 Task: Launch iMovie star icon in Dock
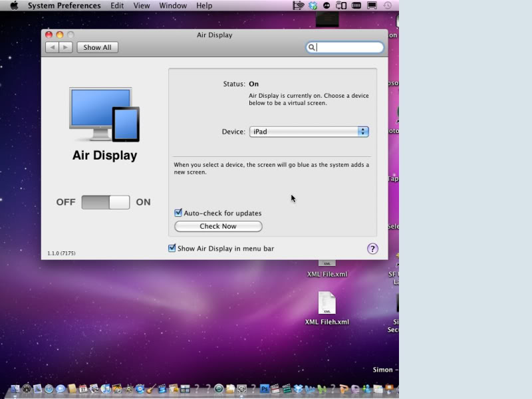coord(128,389)
